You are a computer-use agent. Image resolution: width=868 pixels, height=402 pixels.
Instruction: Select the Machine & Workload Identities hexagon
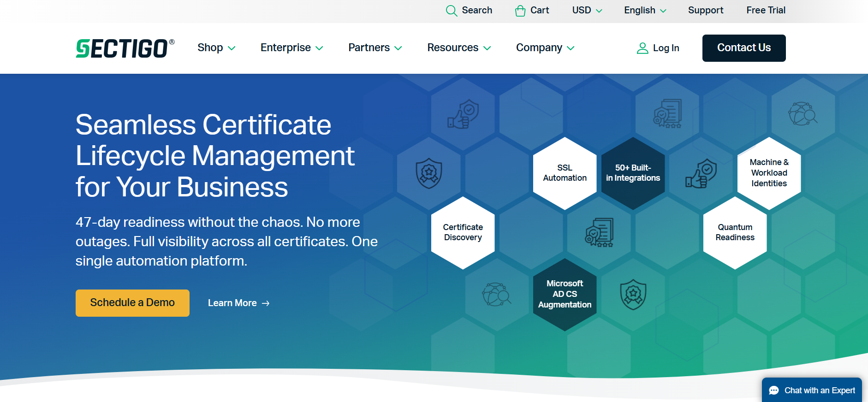(x=769, y=173)
